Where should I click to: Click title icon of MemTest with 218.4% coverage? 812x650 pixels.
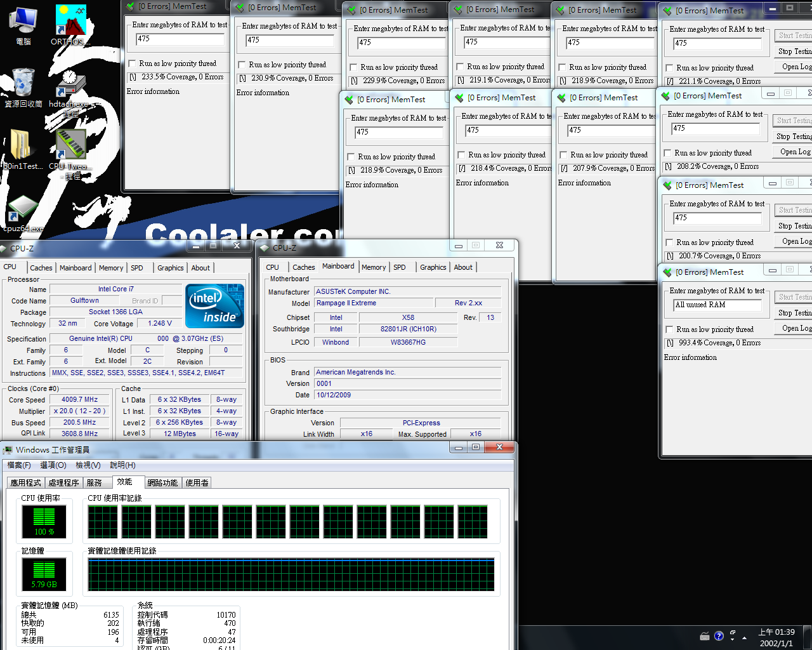click(x=459, y=98)
